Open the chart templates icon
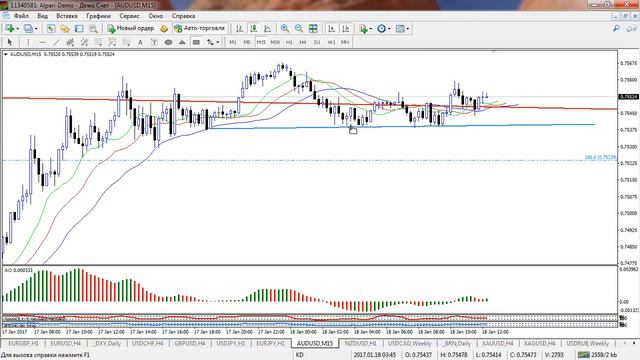Image resolution: width=640 pixels, height=360 pixels. (400, 29)
